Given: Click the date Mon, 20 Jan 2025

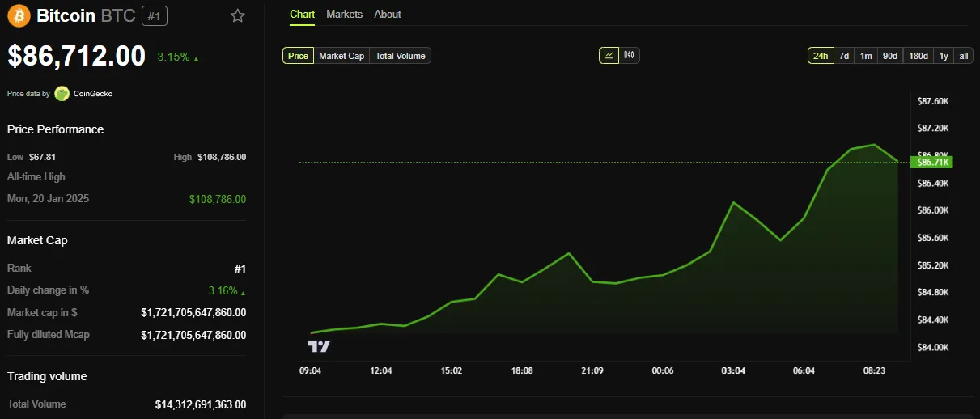Looking at the screenshot, I should 48,199.
